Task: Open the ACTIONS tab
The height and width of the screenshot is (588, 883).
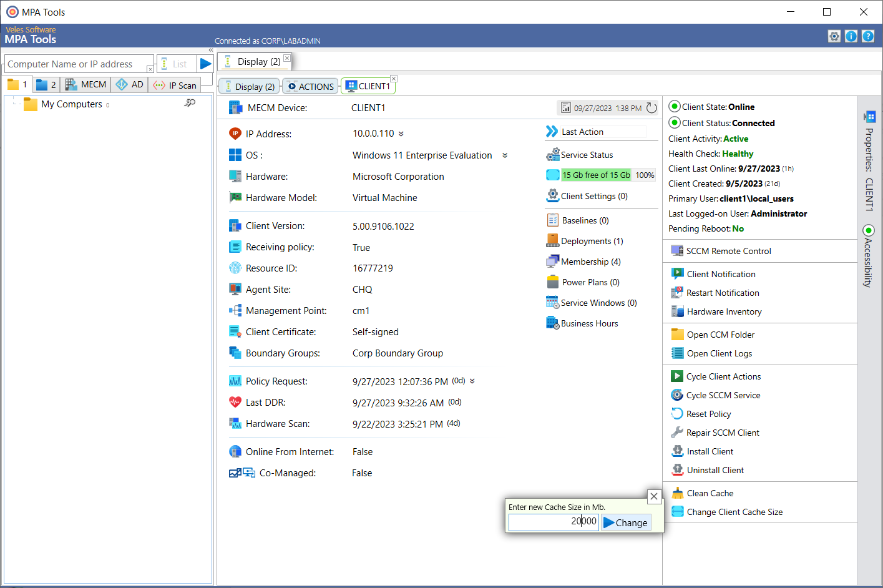Action: pos(310,86)
